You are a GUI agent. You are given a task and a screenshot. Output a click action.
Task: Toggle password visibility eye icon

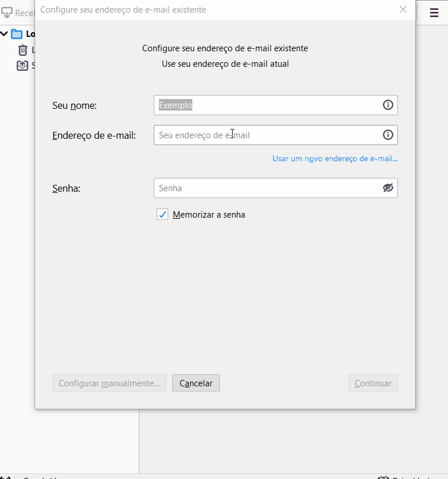(388, 188)
